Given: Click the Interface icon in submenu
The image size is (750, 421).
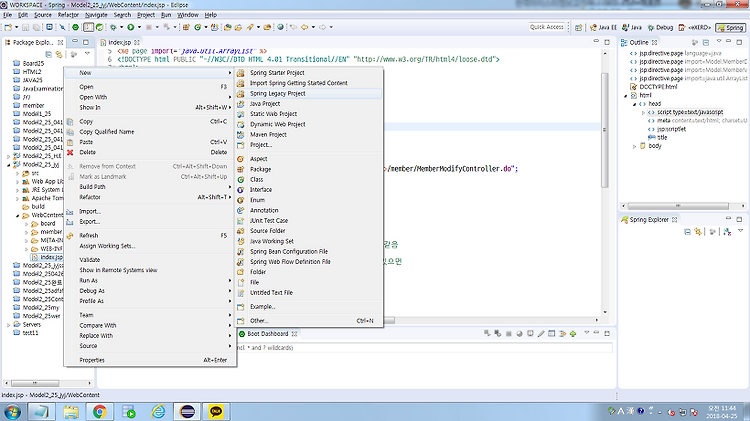Looking at the screenshot, I should [241, 190].
